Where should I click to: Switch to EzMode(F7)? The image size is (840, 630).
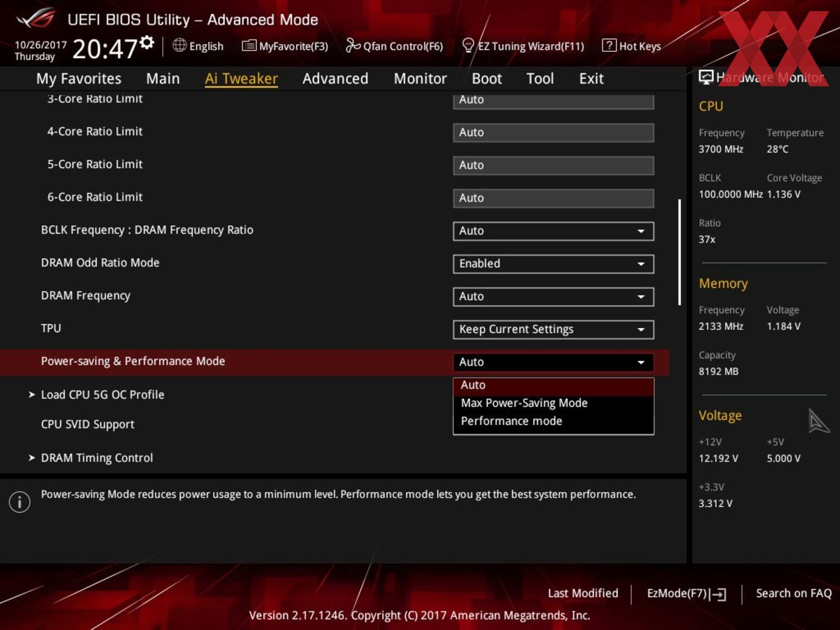[x=686, y=594]
